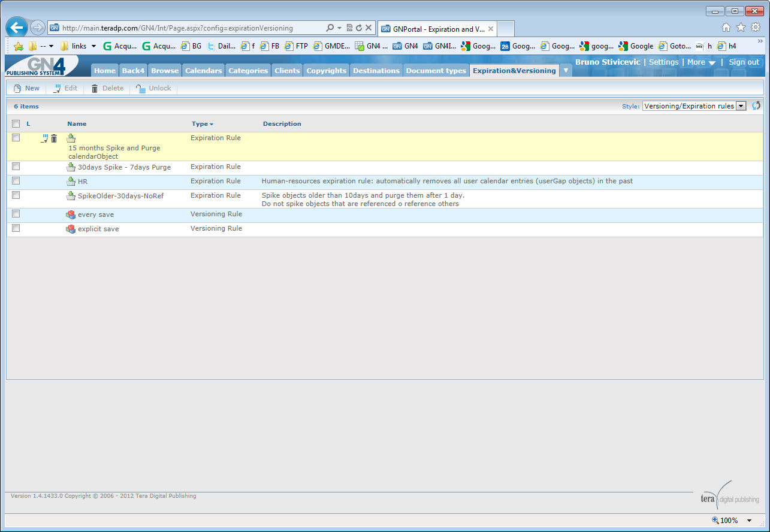Check the every save row checkbox
Screen dimensions: 770x532
click(16, 214)
